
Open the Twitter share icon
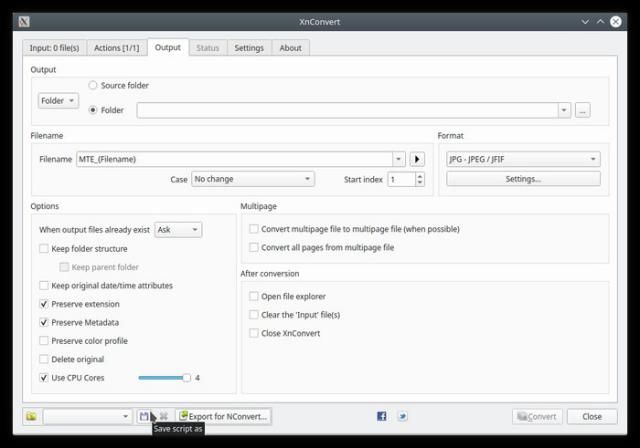402,416
